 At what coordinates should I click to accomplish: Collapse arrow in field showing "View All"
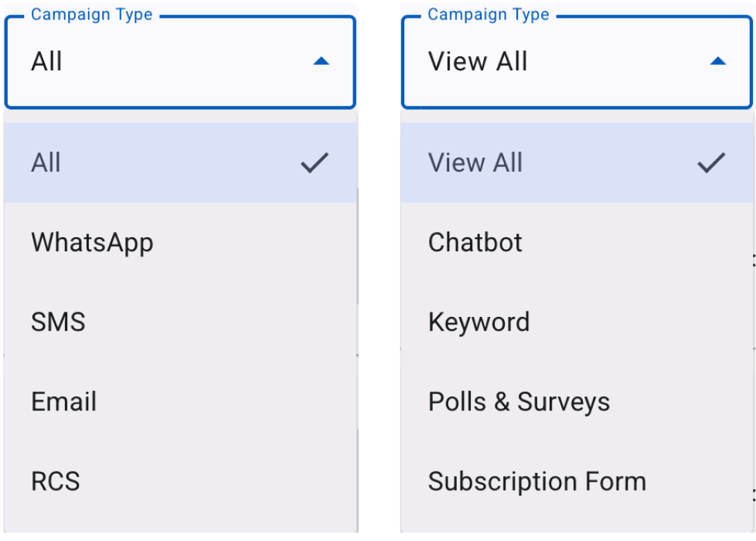coord(718,61)
